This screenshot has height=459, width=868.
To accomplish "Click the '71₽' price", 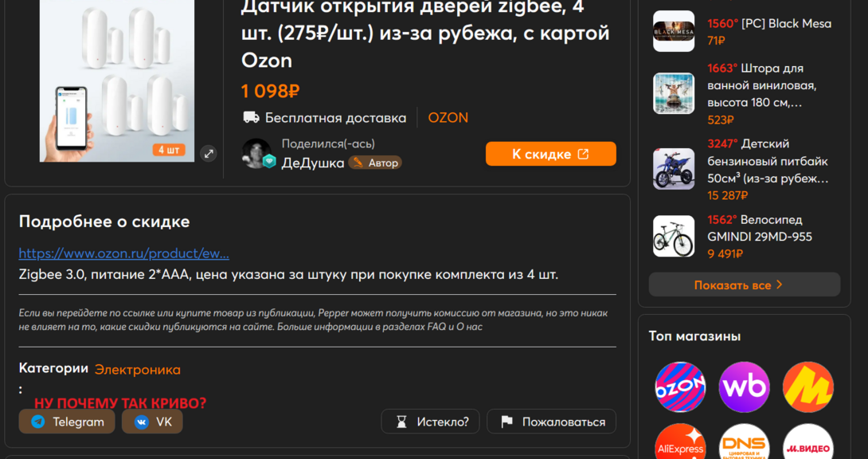I will click(x=717, y=41).
